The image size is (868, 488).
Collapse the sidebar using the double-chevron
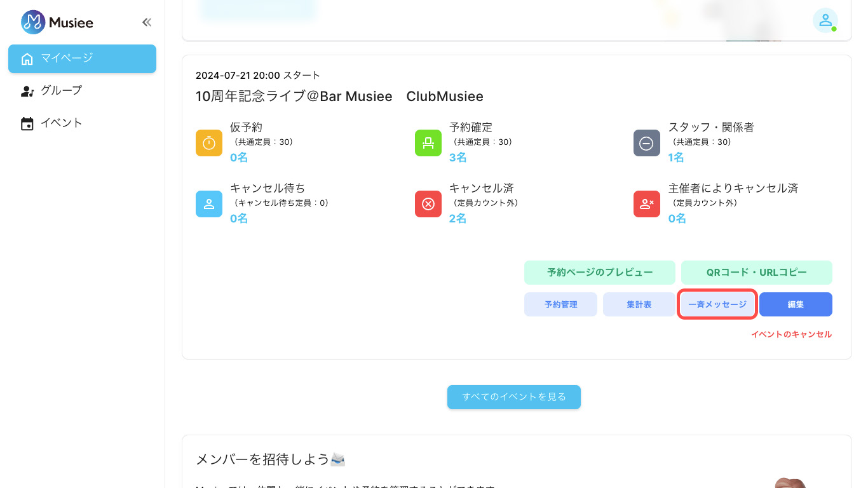pos(146,22)
